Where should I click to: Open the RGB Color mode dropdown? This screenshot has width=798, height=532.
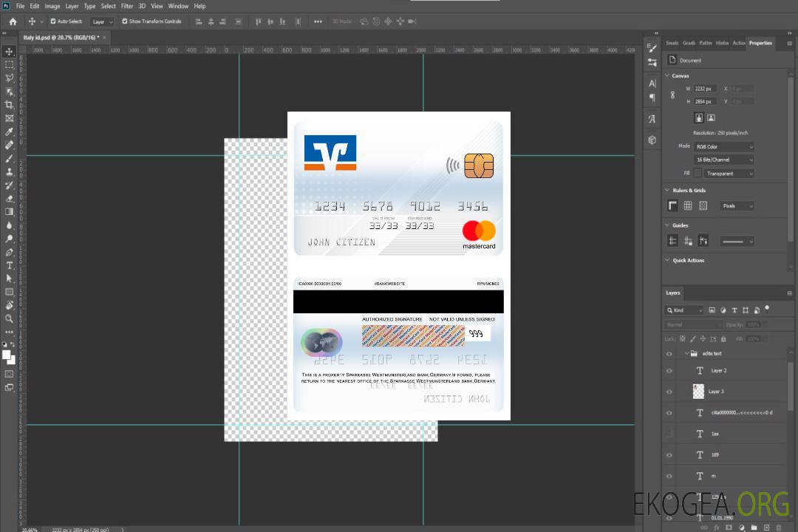pyautogui.click(x=724, y=146)
